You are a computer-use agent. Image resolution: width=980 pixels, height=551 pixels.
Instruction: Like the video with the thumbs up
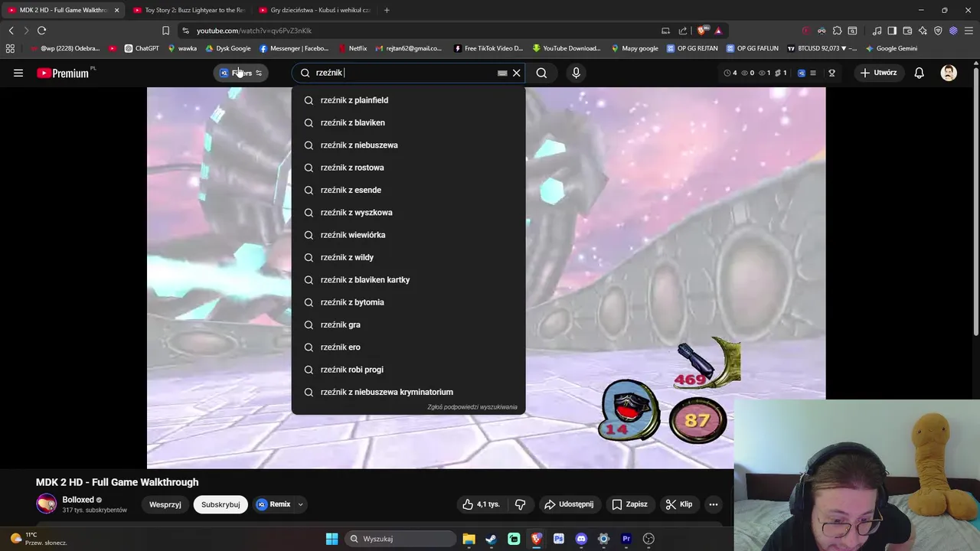coord(481,504)
